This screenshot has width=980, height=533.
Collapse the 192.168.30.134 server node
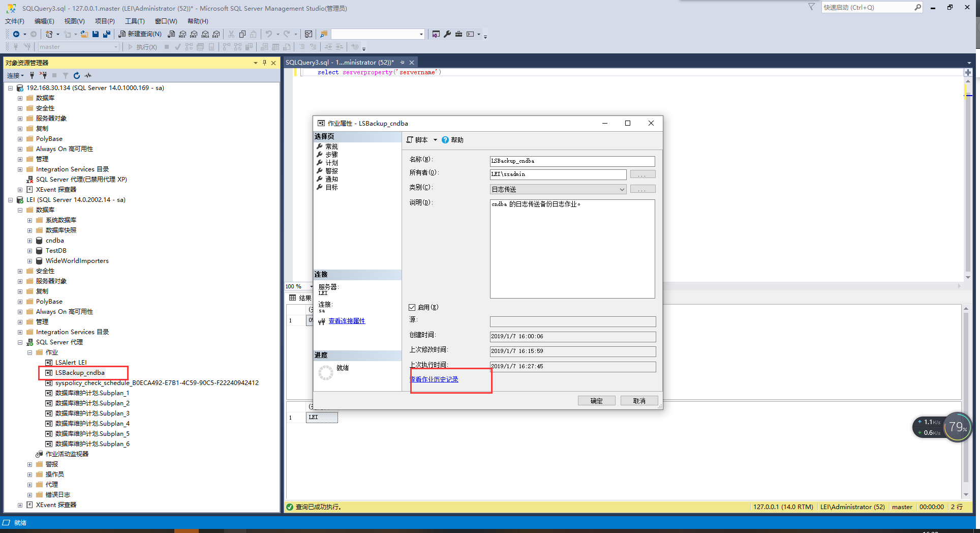(x=10, y=88)
